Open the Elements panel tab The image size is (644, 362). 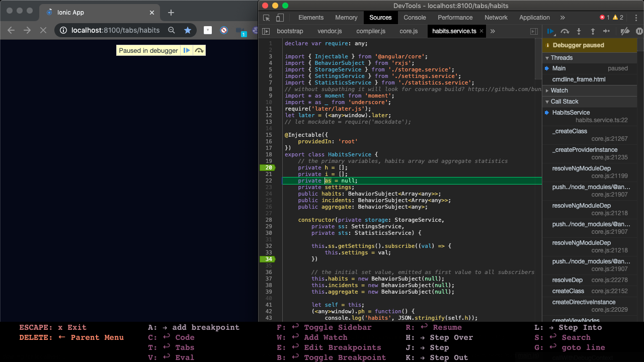pos(311,17)
